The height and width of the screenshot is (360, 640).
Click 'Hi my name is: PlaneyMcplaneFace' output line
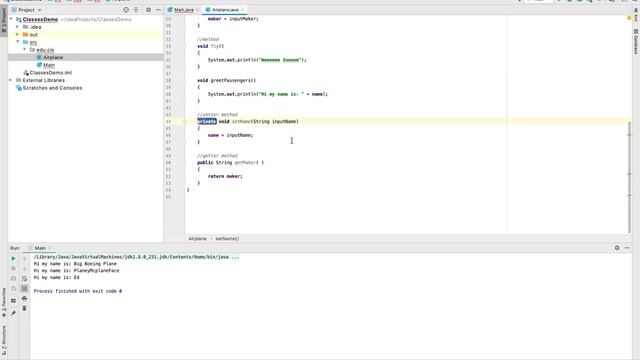click(x=76, y=271)
